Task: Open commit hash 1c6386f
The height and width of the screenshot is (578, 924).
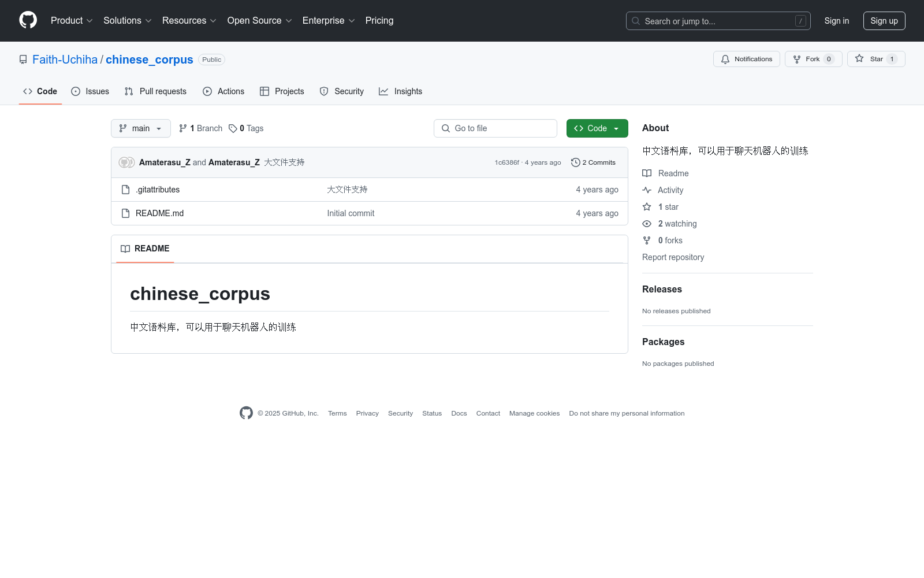Action: 506,162
